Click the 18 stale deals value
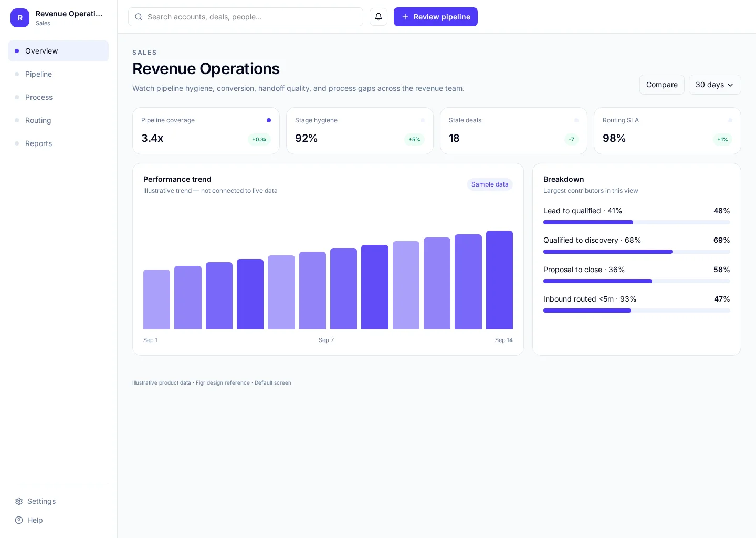756x538 pixels. coord(454,138)
